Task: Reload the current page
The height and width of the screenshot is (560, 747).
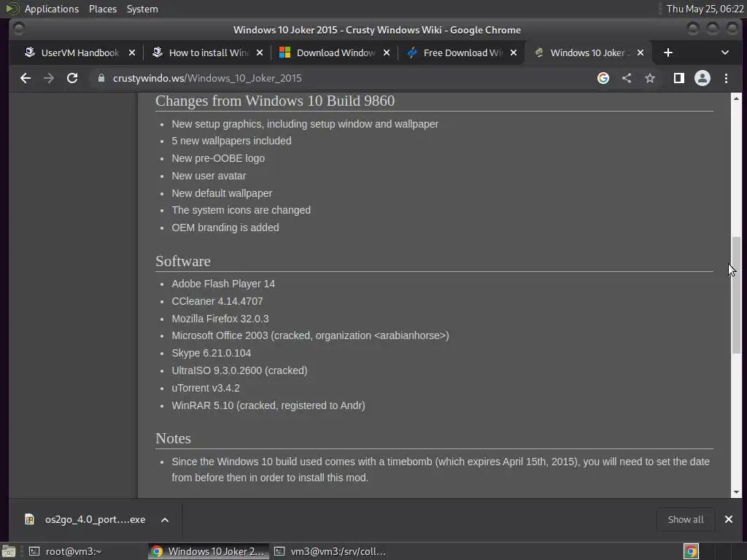Action: (x=72, y=78)
